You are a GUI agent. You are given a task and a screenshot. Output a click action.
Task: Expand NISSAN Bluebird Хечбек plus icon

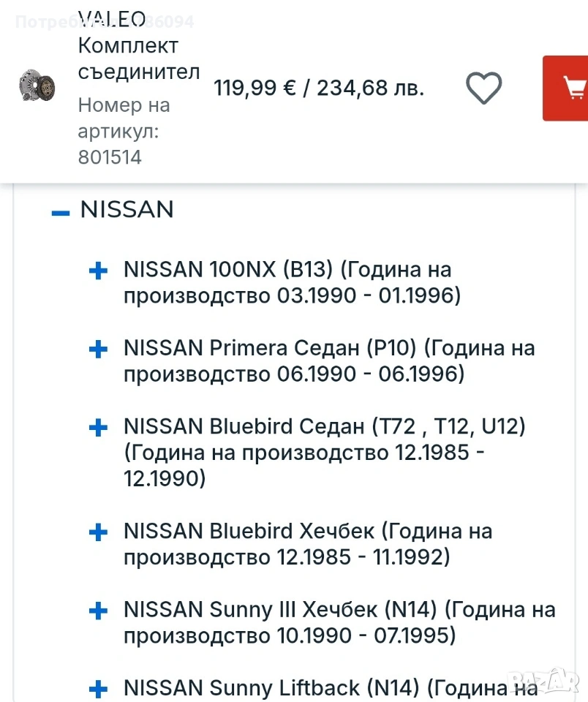point(98,532)
